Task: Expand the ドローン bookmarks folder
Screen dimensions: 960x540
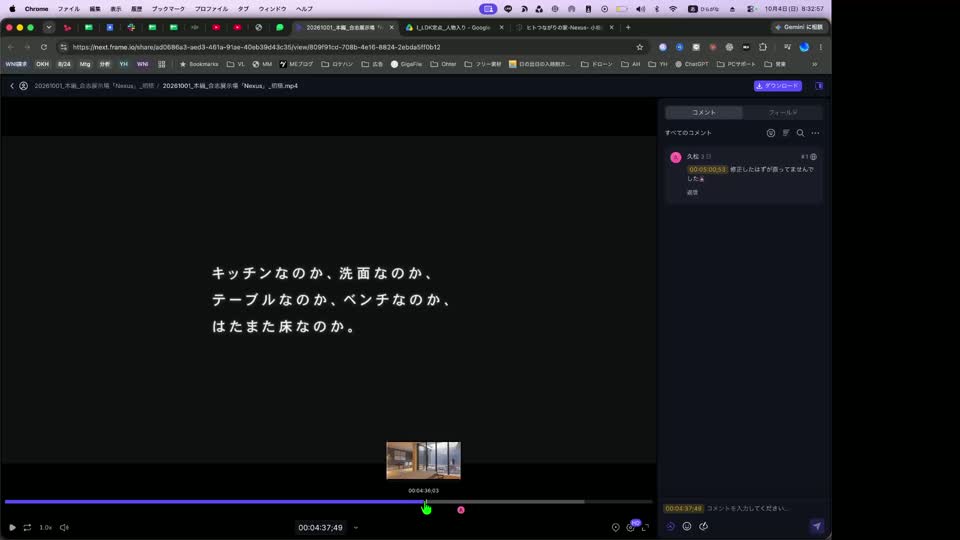Action: [597, 64]
